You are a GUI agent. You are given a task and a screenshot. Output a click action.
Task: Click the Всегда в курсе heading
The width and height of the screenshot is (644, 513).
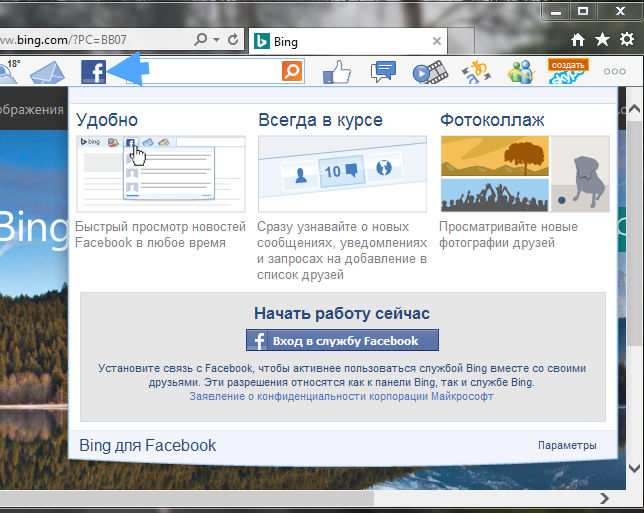coord(320,120)
